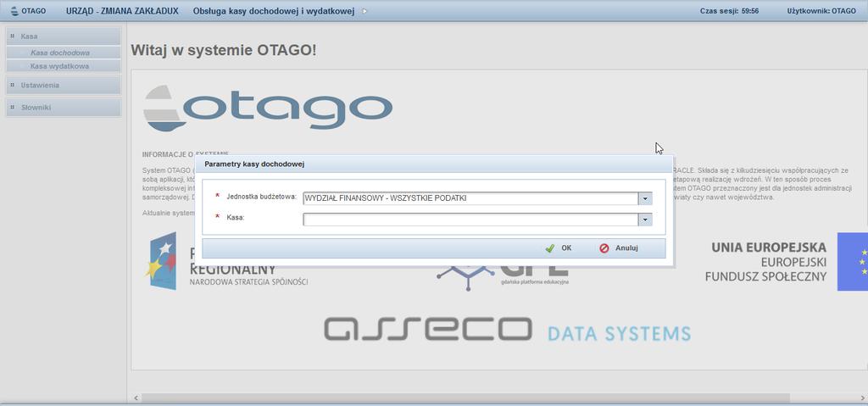The image size is (868, 406).
Task: Confirm the dialog with OK
Action: [559, 248]
